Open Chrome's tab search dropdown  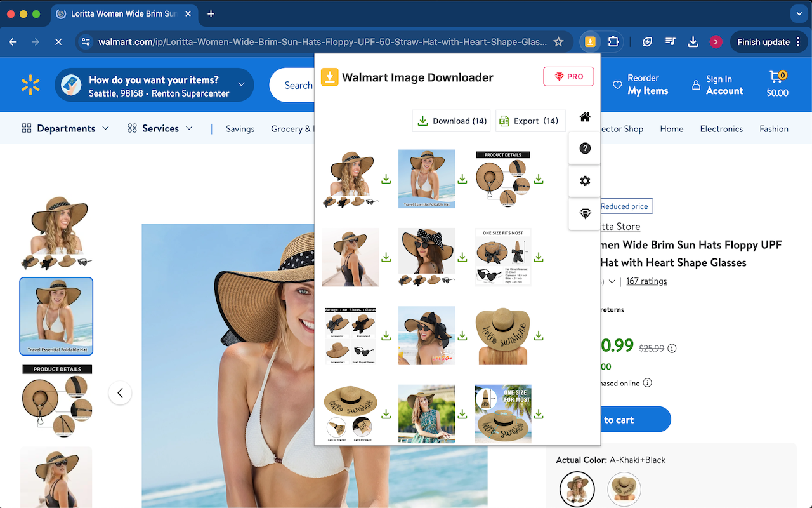pos(798,13)
